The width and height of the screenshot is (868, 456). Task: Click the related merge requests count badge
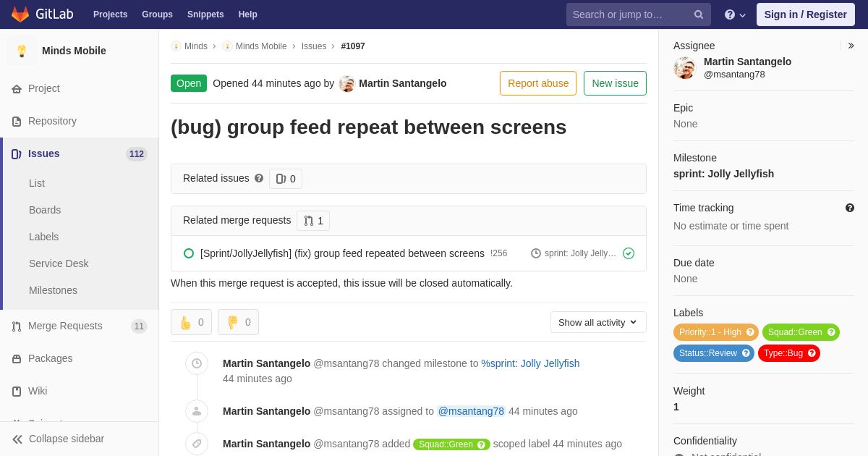click(313, 221)
